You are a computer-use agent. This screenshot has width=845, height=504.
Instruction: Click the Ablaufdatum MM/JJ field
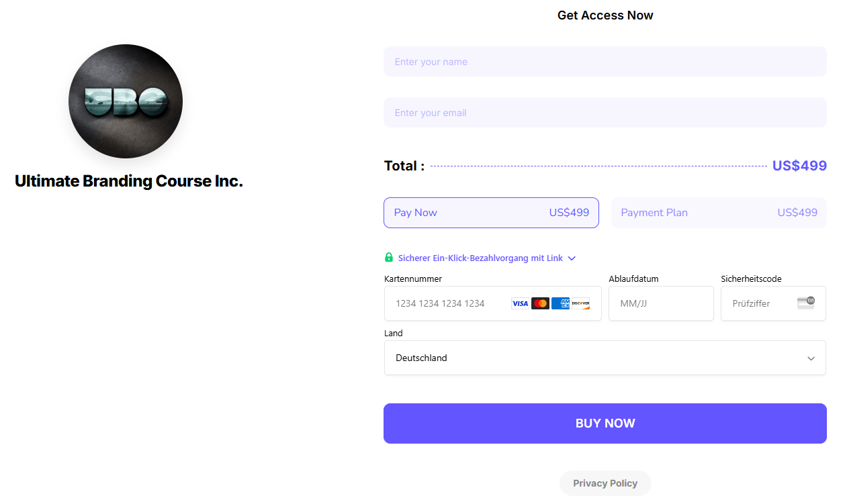661,303
